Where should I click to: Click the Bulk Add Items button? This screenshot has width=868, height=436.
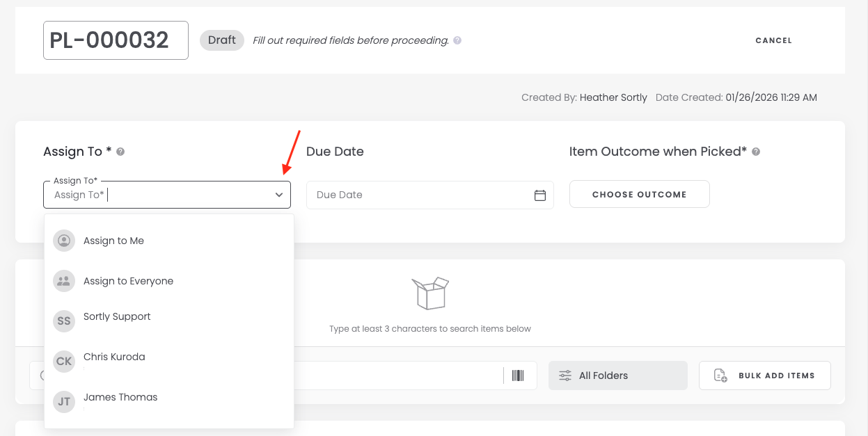pyautogui.click(x=764, y=376)
